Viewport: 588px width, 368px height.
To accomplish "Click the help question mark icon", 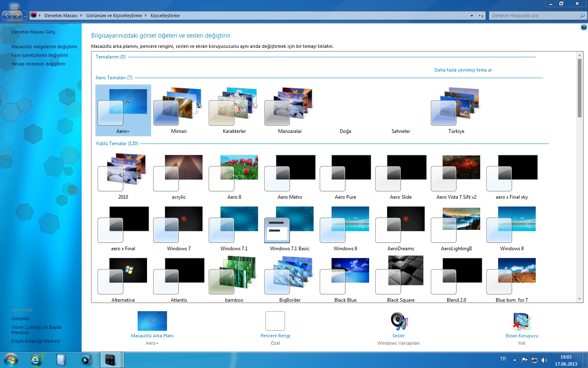I will click(584, 27).
